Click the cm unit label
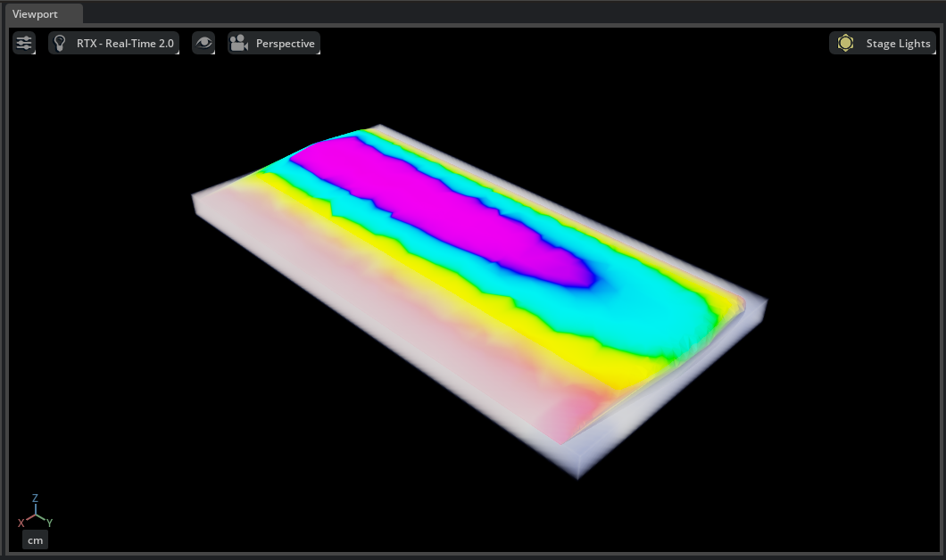This screenshot has width=946, height=560. 35,539
